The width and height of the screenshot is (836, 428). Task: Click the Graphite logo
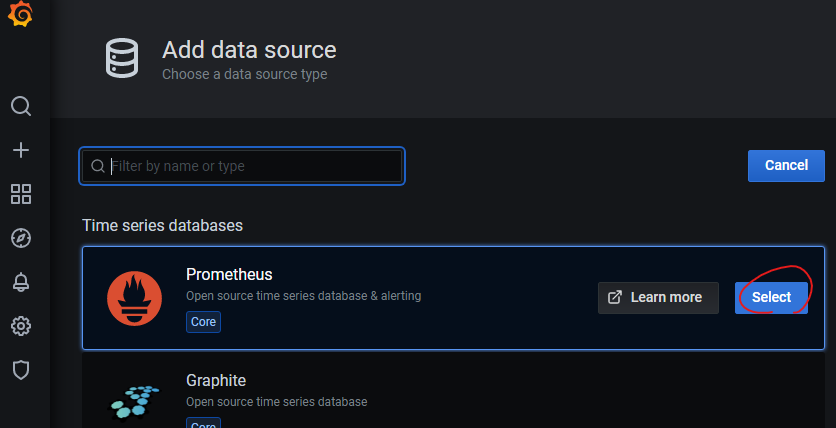point(132,399)
